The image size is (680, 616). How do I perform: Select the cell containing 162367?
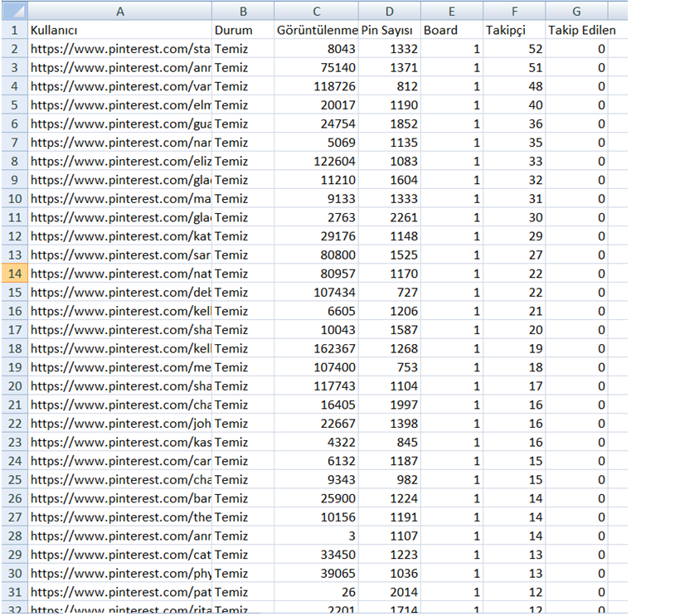tap(317, 349)
